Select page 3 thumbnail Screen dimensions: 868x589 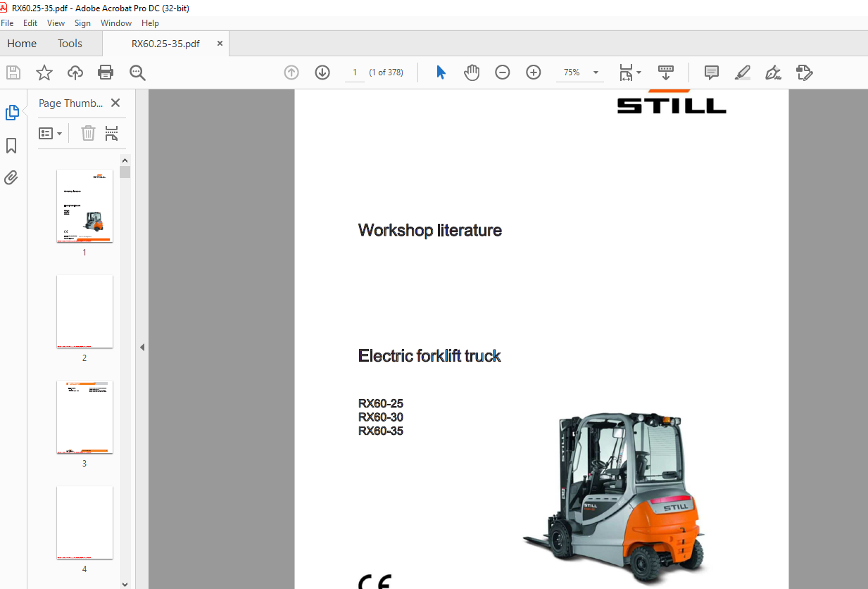84,417
